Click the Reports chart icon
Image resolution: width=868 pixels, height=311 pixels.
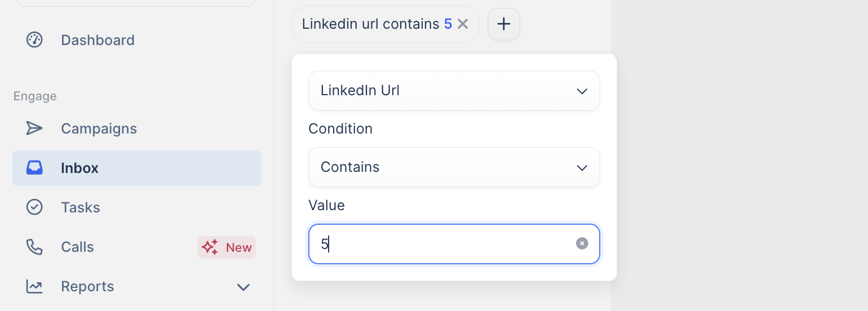tap(34, 286)
